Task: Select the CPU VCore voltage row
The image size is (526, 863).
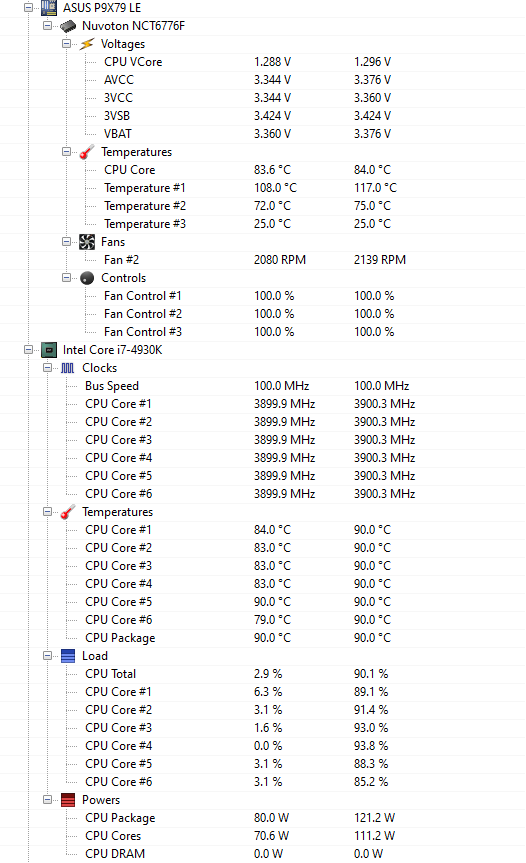Action: (263, 62)
